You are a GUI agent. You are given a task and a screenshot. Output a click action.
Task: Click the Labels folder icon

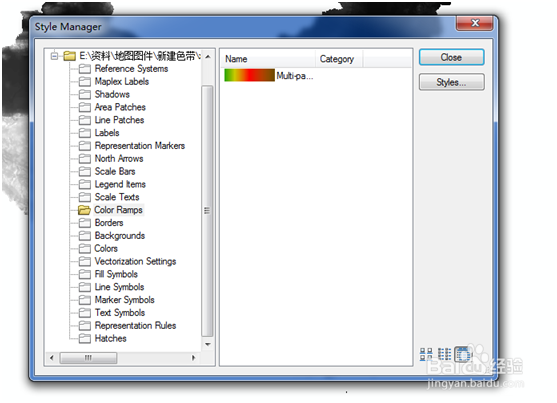coord(85,133)
